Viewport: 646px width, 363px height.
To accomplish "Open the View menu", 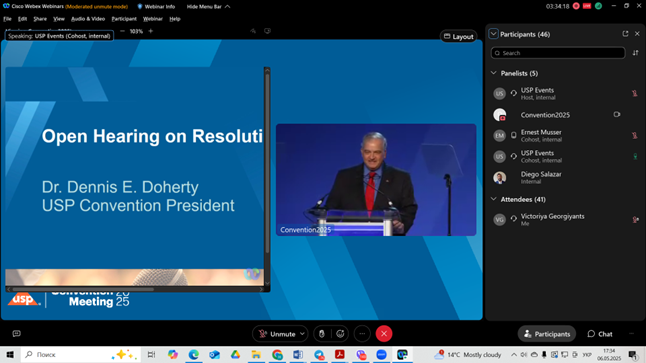I will point(59,19).
